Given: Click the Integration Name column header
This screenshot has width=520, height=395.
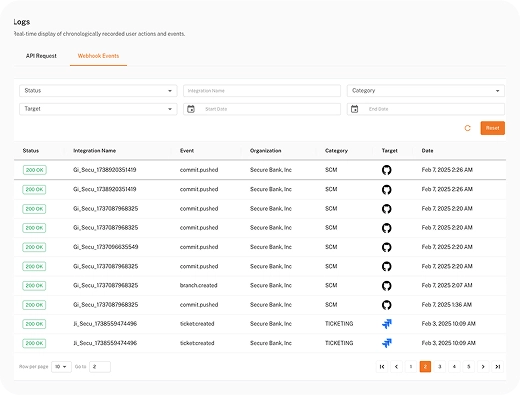Looking at the screenshot, I should click(x=94, y=151).
